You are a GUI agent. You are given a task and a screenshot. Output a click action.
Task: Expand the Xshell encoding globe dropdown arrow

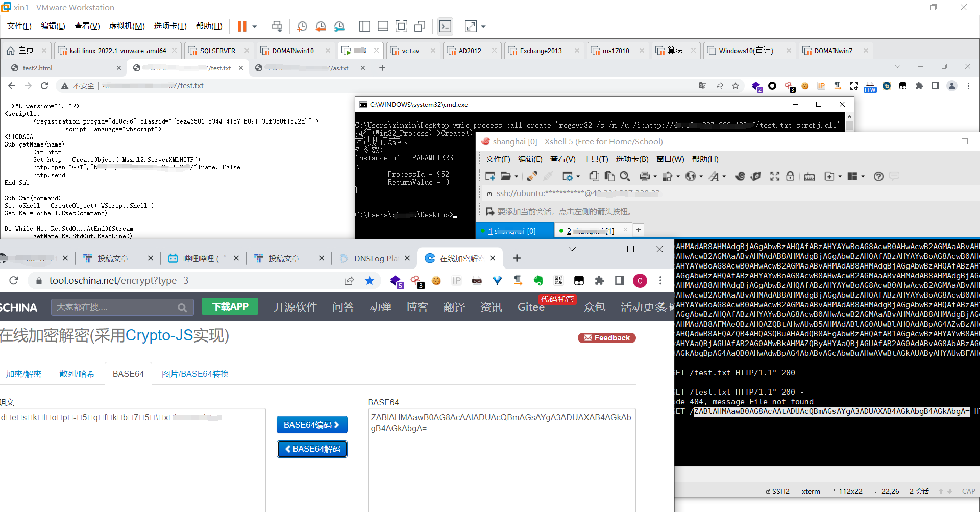click(x=701, y=177)
